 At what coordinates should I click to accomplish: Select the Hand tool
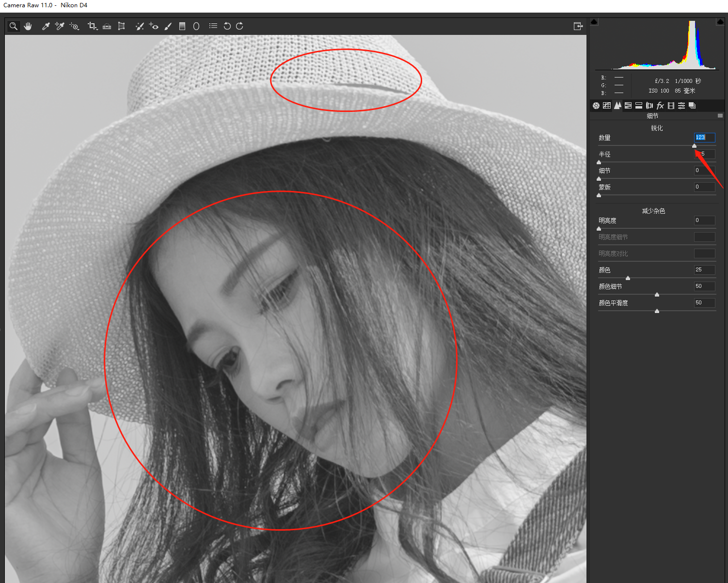(28, 26)
